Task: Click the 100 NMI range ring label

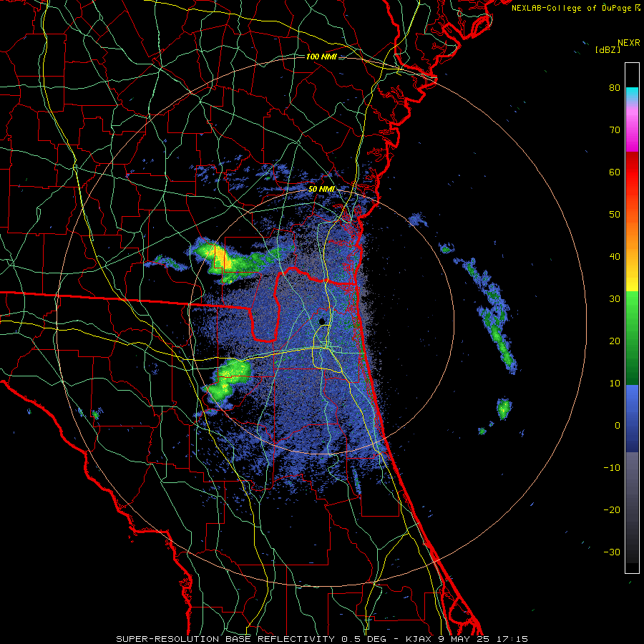Action: click(x=321, y=57)
